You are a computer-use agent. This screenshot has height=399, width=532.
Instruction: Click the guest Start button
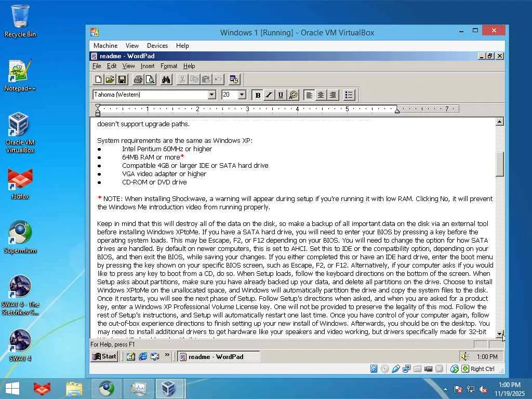coord(104,356)
